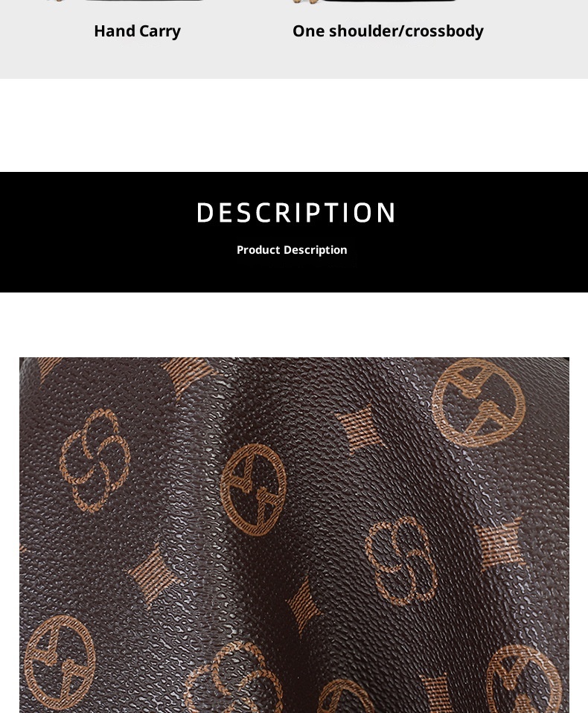588x713 pixels.
Task: Click the narrow diamond motif in the center crease
Action: tap(304, 605)
